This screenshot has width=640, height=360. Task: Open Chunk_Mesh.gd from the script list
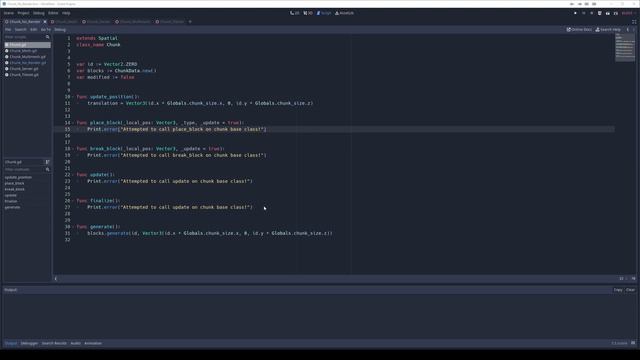coord(27,51)
